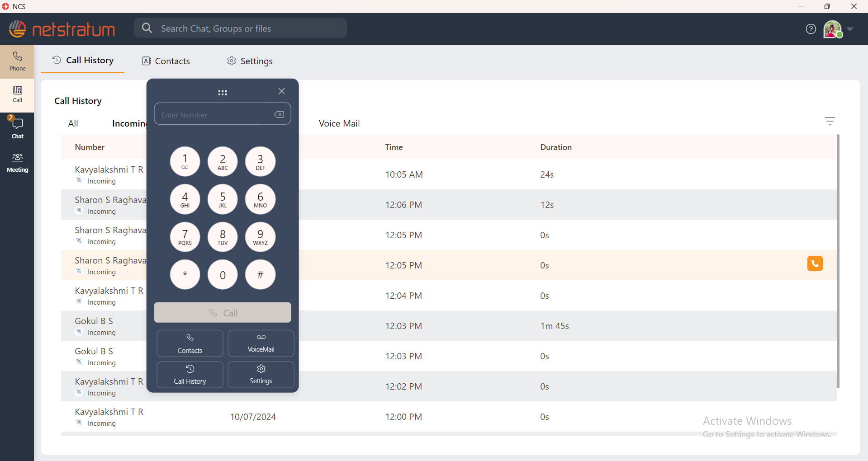Click the netstratum logo
The height and width of the screenshot is (461, 868).
click(x=62, y=29)
